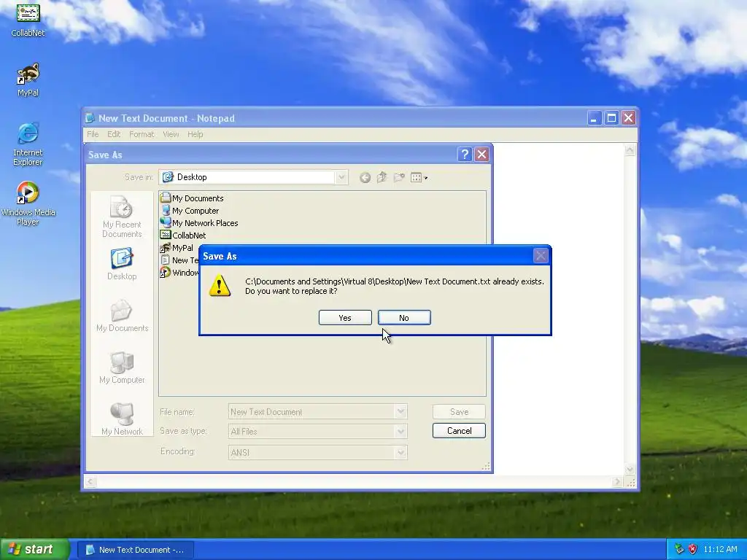Select MyPal in the file list
The height and width of the screenshot is (560, 747).
click(177, 248)
